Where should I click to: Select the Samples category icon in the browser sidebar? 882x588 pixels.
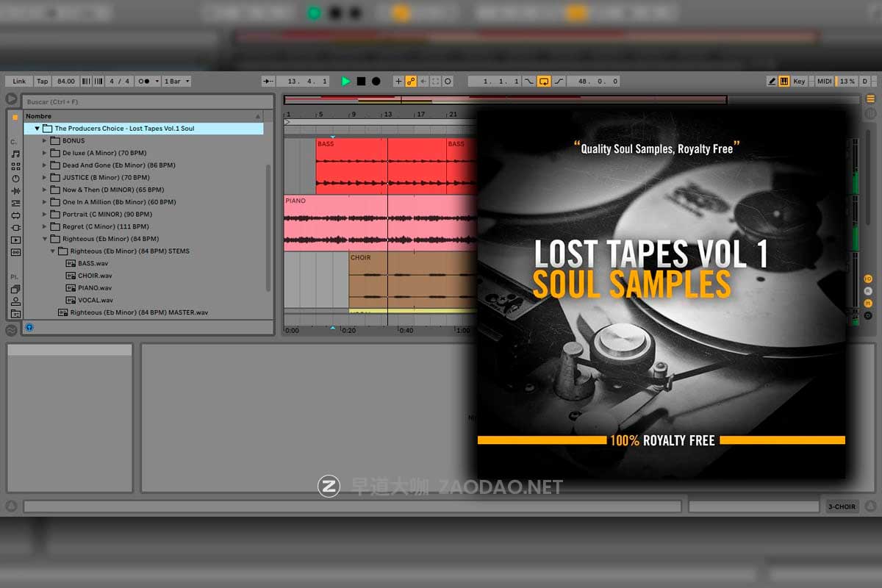[13, 251]
